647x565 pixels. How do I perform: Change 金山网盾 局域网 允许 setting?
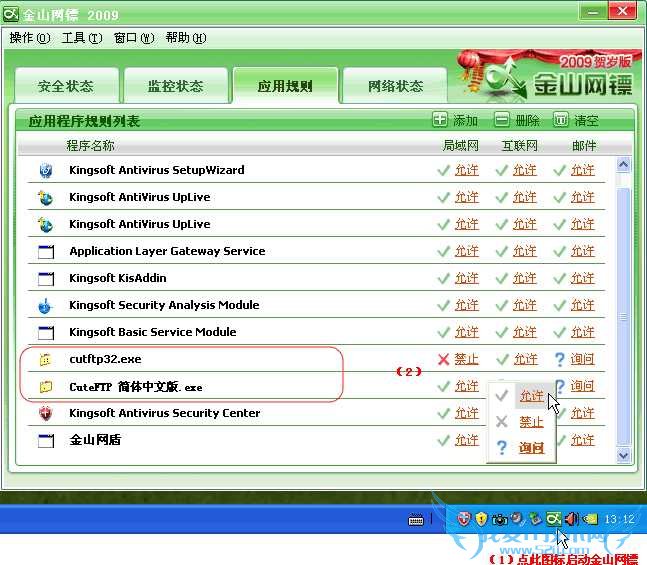(467, 440)
